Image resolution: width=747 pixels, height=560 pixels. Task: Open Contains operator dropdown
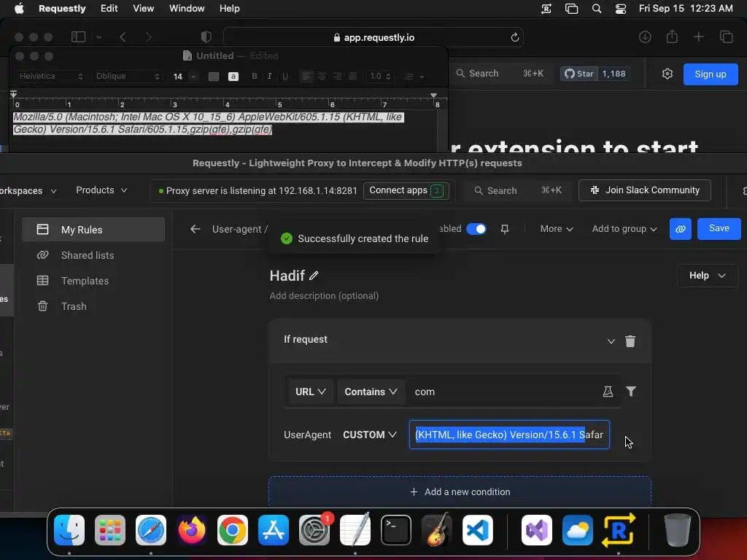click(371, 392)
